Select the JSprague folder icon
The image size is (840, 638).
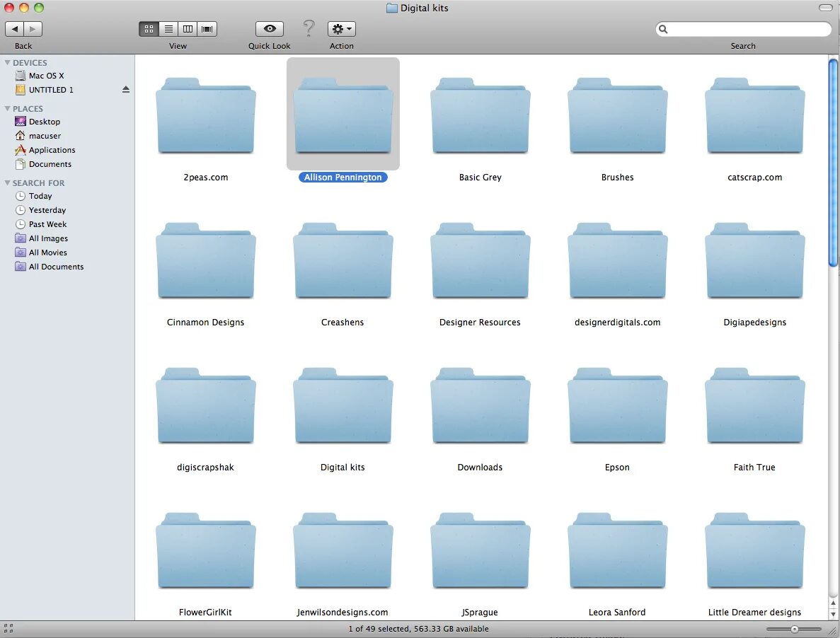[x=481, y=551]
